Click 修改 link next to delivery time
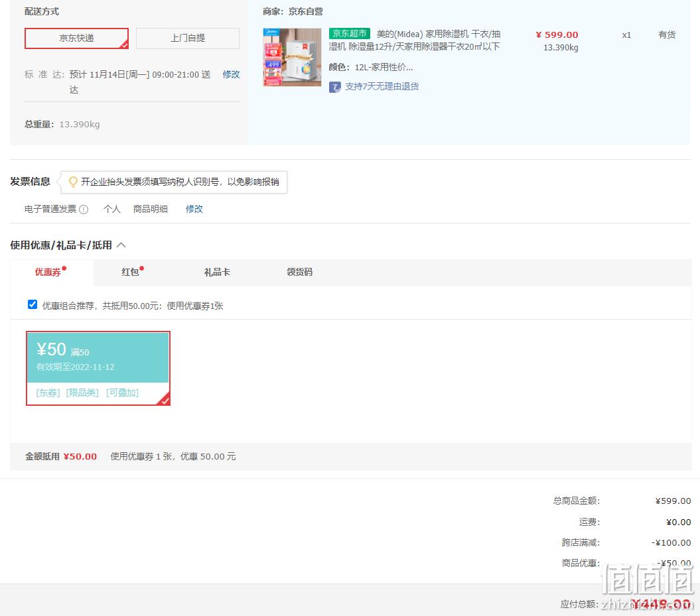 (232, 74)
